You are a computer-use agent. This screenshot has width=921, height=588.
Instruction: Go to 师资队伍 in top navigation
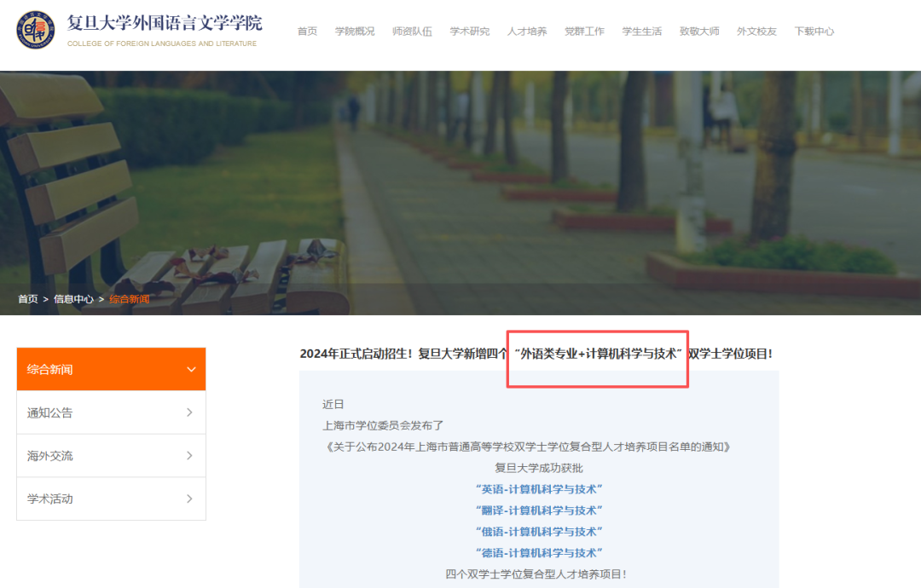(412, 32)
